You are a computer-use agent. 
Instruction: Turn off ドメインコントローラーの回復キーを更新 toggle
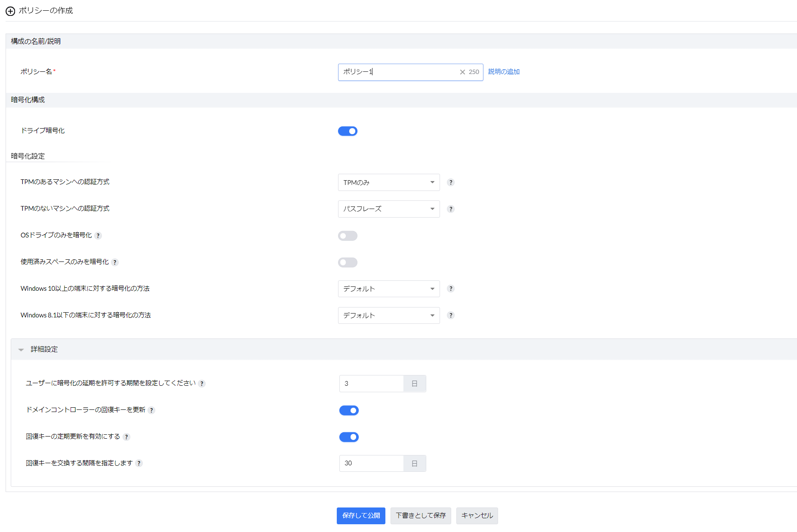[349, 410]
